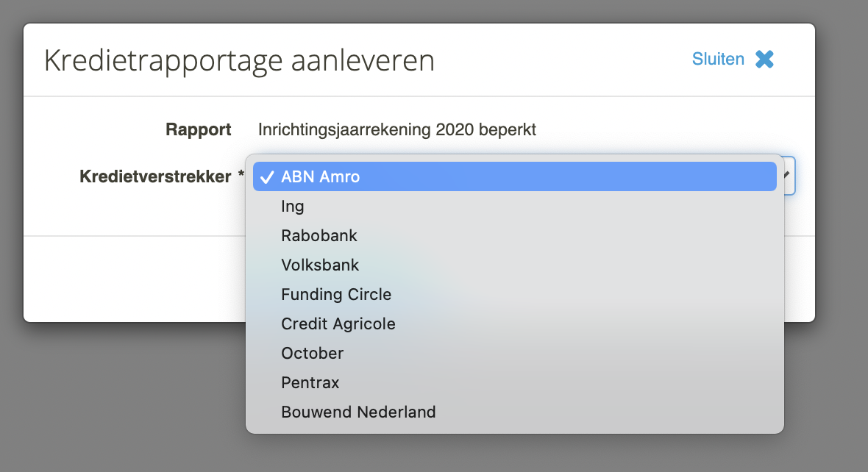
Task: Click the required asterisk after Kredietverstrekker
Action: (241, 174)
